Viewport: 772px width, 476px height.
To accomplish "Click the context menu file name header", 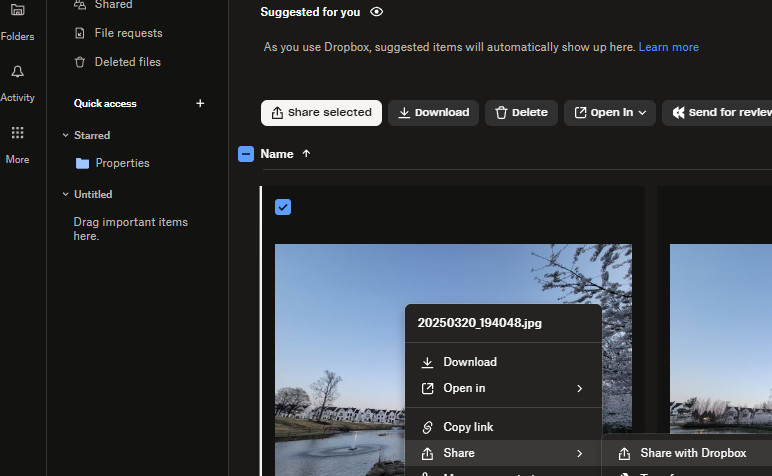I will (480, 323).
